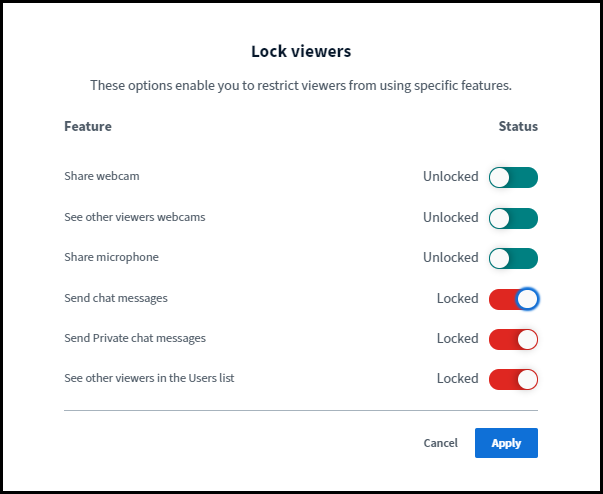The height and width of the screenshot is (494, 603).
Task: Click See other viewers in the Users list label
Action: [x=149, y=378]
